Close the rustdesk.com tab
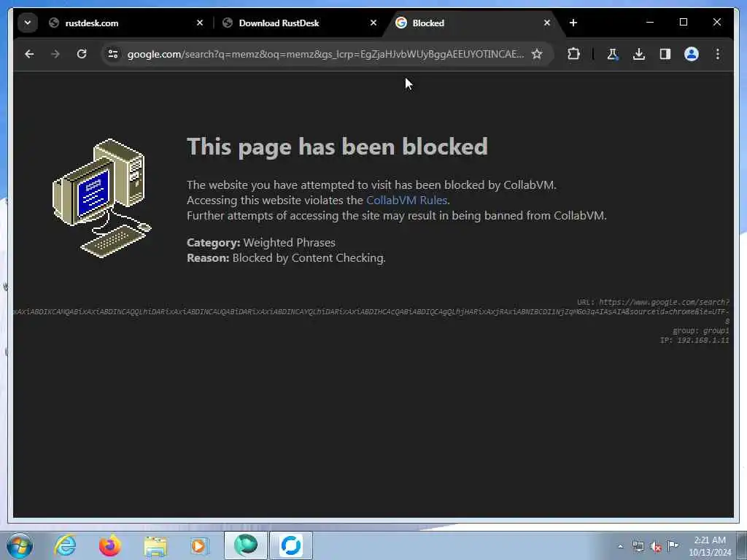747x560 pixels. click(x=200, y=23)
